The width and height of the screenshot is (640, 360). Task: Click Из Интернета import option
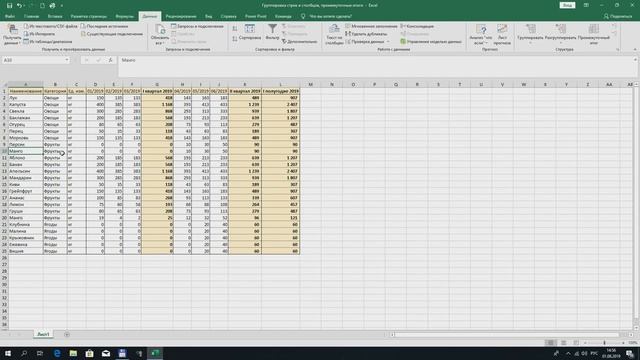coord(39,34)
